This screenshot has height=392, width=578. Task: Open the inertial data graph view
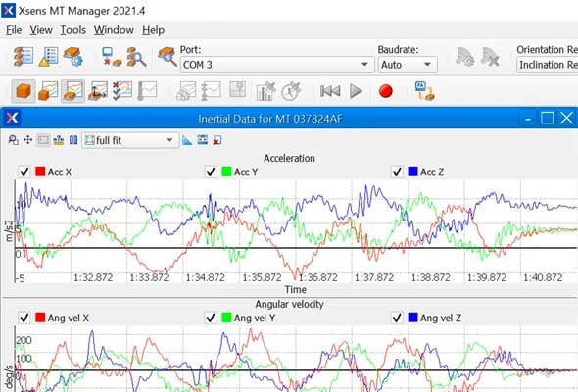(x=73, y=91)
